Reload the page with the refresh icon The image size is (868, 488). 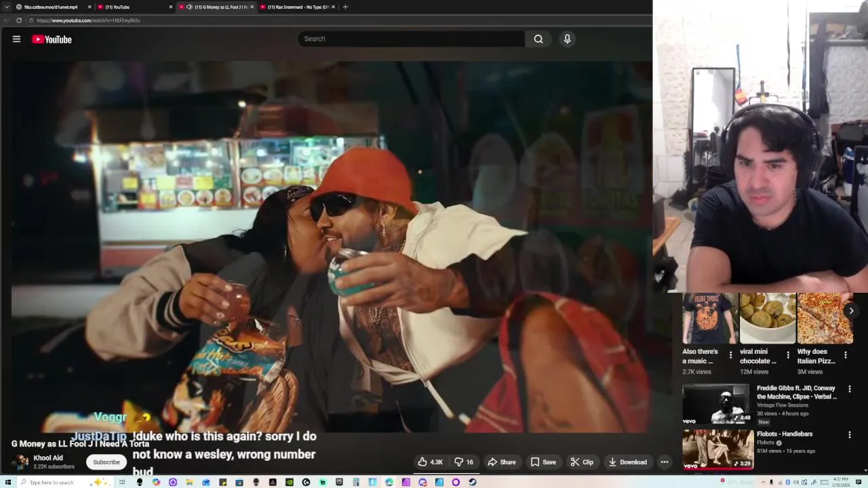pyautogui.click(x=19, y=20)
